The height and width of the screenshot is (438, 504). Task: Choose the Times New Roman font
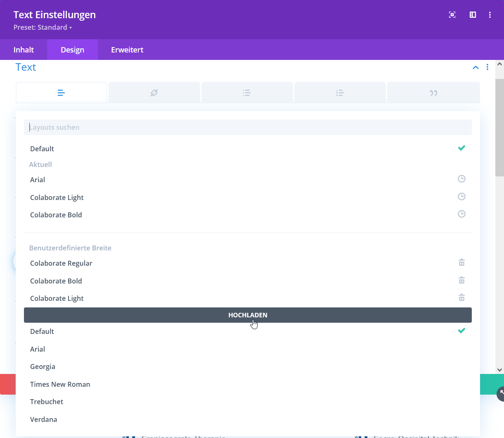click(x=248, y=384)
